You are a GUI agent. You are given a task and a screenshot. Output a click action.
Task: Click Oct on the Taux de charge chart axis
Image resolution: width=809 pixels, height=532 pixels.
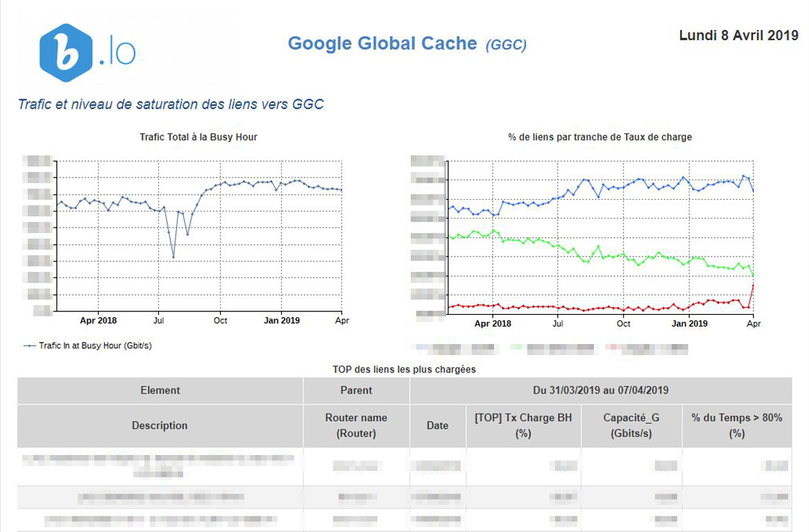tap(623, 323)
